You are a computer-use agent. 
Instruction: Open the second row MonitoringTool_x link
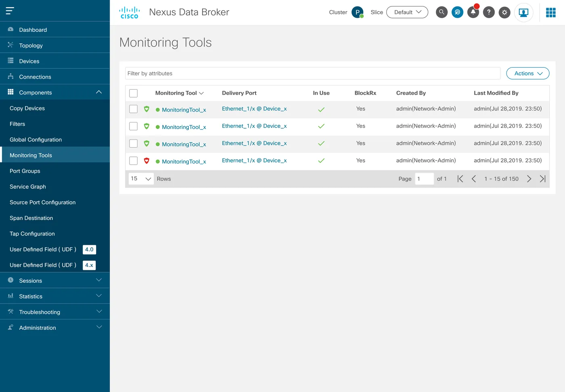184,127
